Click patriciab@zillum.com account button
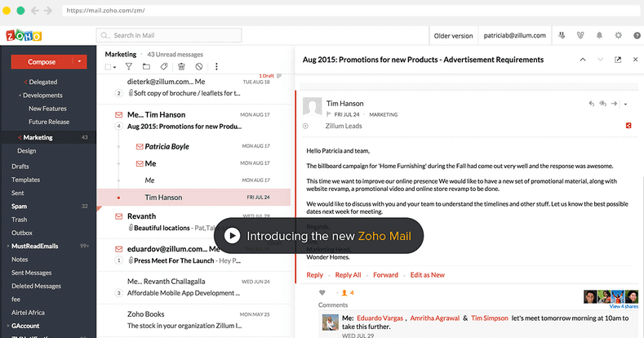Viewport: 644px width, 338px height. (514, 36)
